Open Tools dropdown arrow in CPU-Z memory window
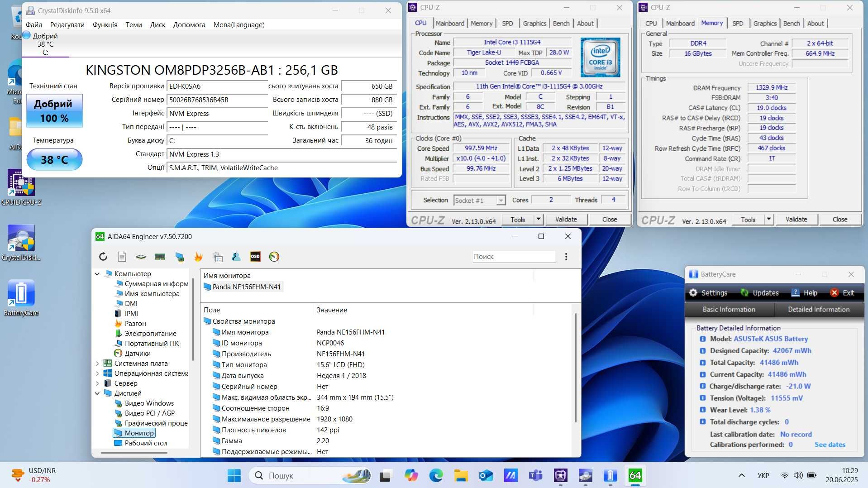This screenshot has height=488, width=868. [768, 220]
